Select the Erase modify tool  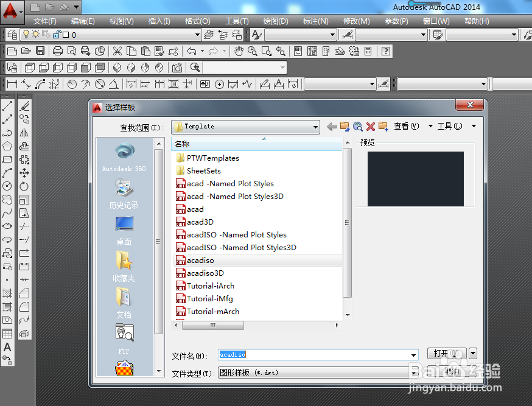pyautogui.click(x=24, y=106)
